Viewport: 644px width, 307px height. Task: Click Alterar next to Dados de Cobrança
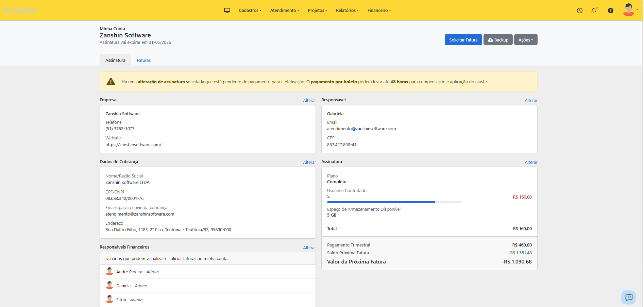pyautogui.click(x=309, y=163)
